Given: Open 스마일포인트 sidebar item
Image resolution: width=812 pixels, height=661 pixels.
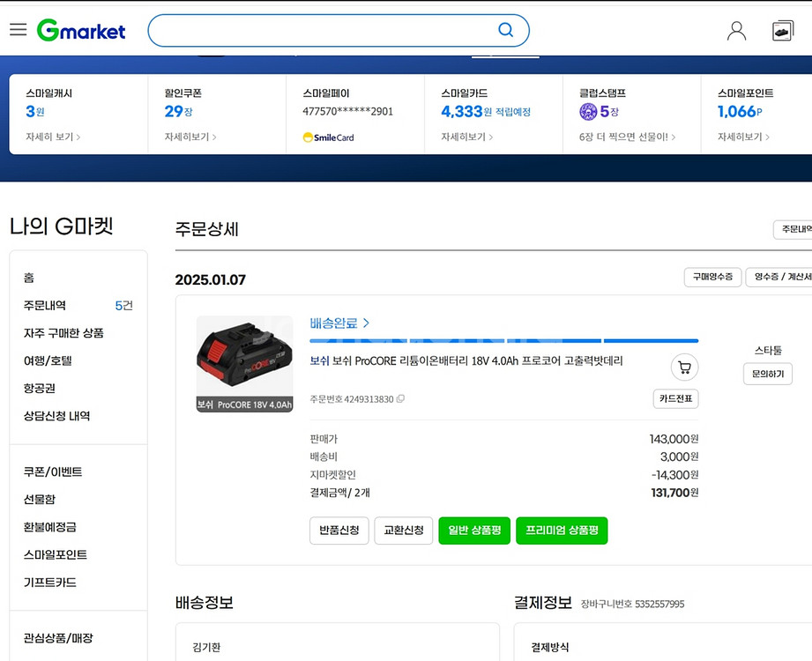Looking at the screenshot, I should pyautogui.click(x=55, y=554).
